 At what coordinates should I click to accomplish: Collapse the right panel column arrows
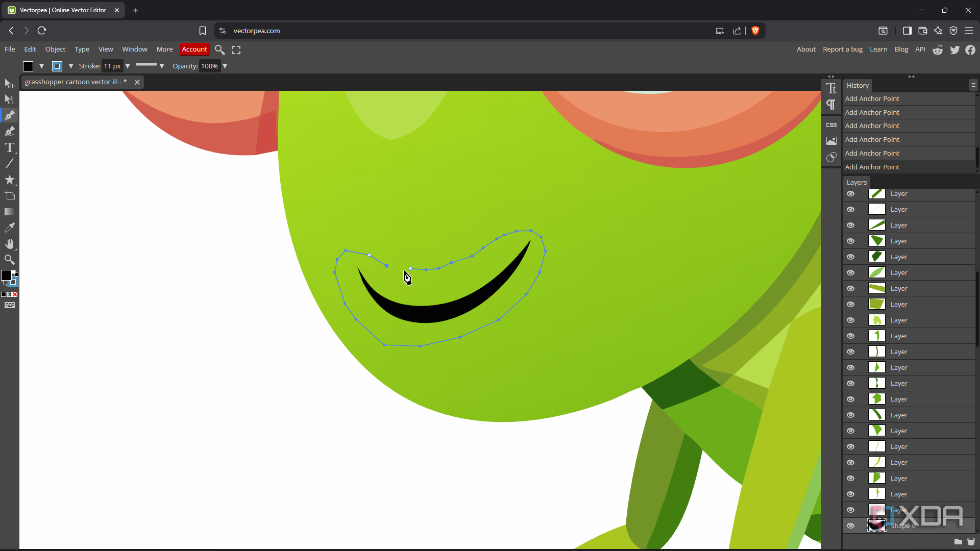(912, 77)
